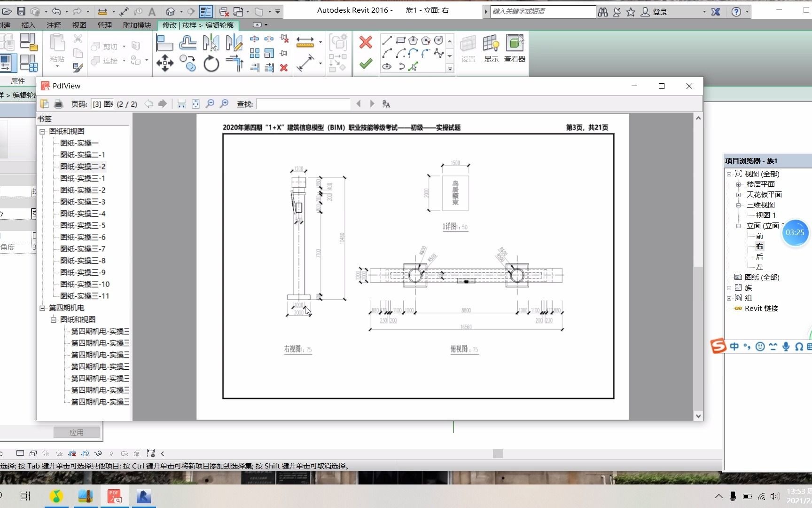Collapse the 三维视图 node in project browser

click(738, 205)
